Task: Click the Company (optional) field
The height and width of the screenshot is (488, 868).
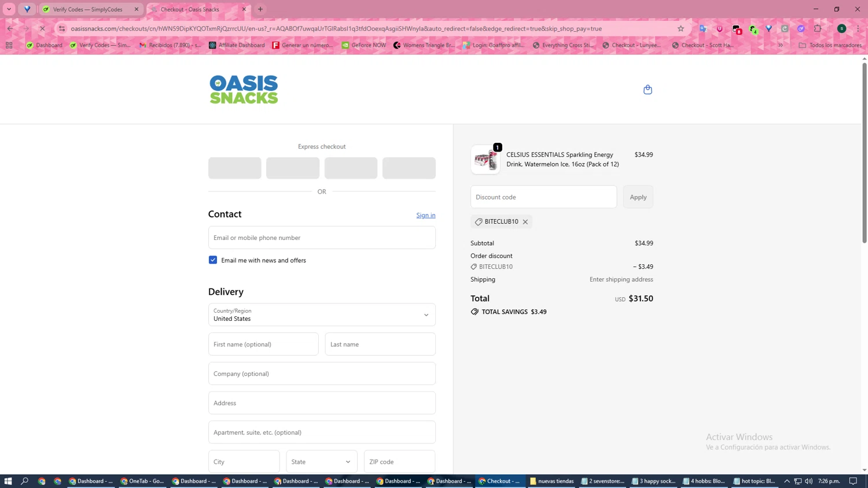Action: point(322,374)
